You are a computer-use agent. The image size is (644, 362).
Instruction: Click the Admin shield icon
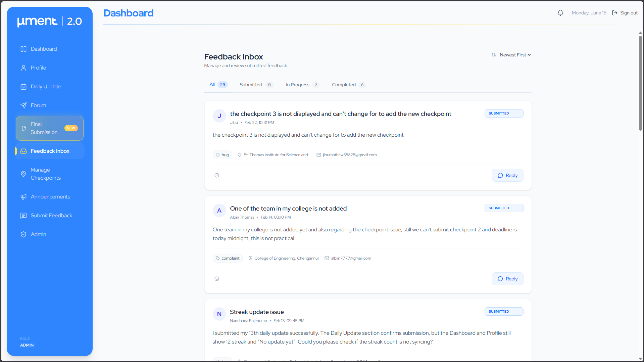pyautogui.click(x=23, y=234)
